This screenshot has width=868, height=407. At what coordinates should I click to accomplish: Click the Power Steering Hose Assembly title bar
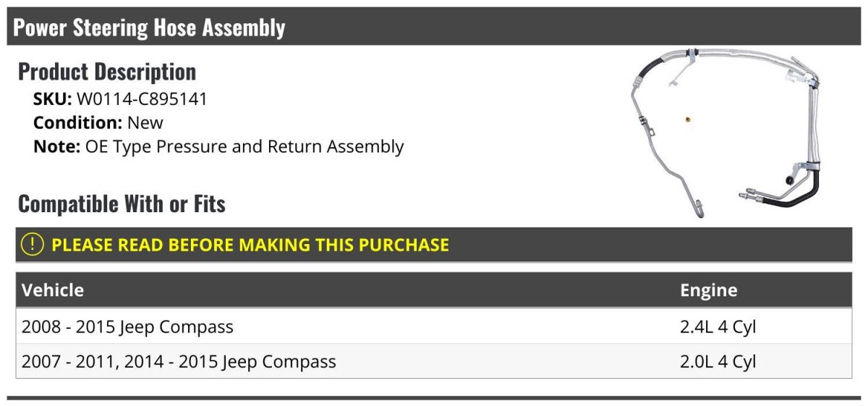point(434,27)
